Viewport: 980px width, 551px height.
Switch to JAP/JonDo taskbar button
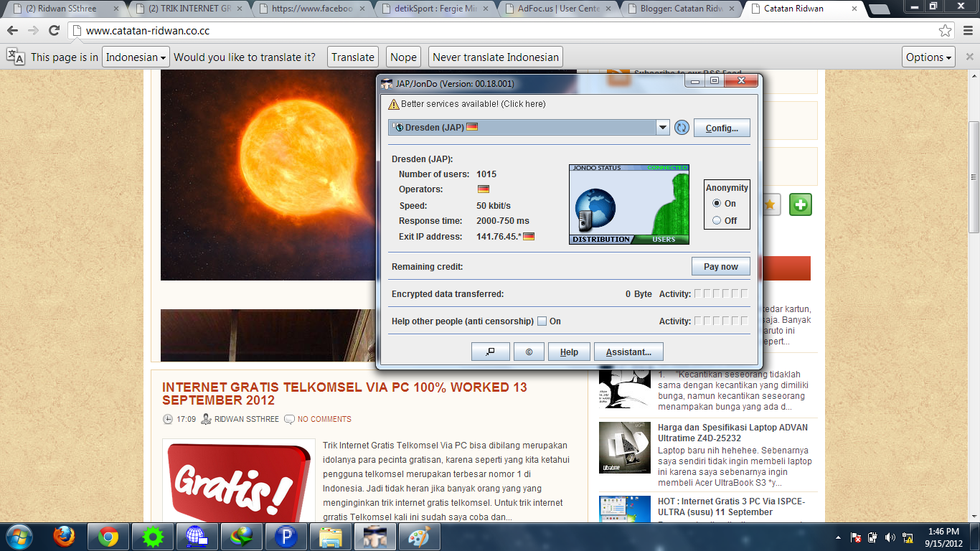click(374, 537)
